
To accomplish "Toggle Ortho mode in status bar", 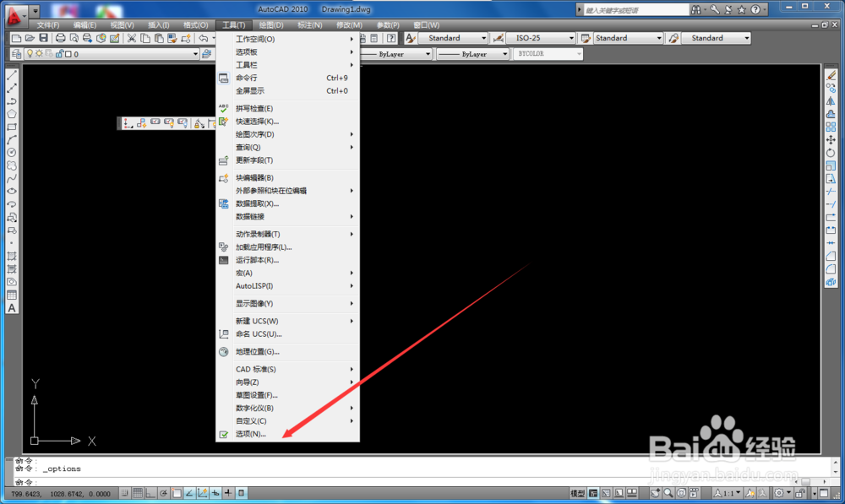I will 151,493.
